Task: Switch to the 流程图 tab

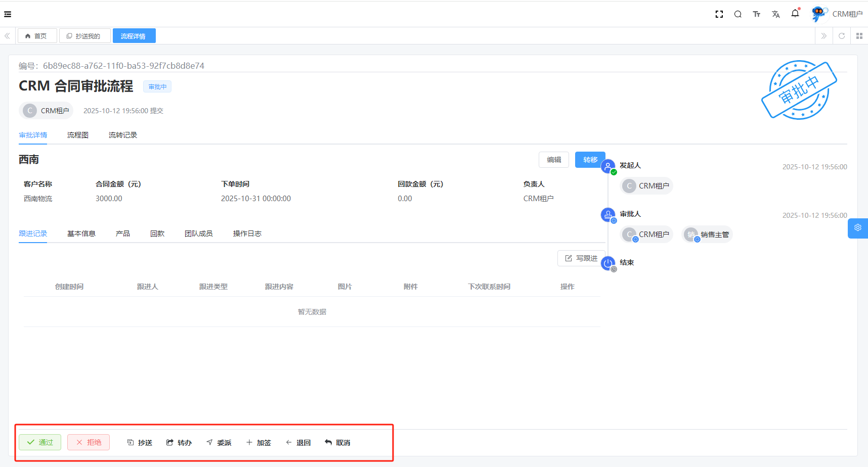Action: click(77, 135)
